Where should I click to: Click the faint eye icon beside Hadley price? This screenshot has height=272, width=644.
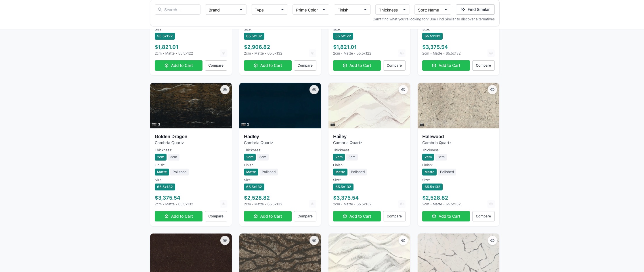click(313, 204)
